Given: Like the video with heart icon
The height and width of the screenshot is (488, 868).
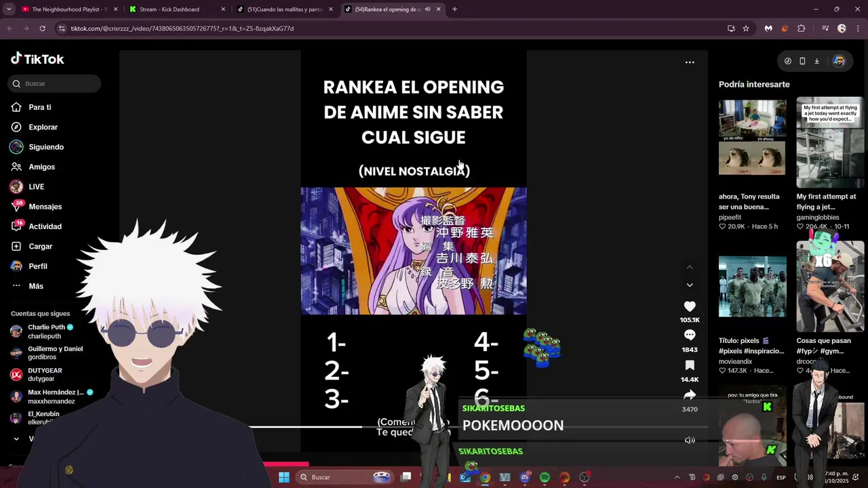Looking at the screenshot, I should point(690,306).
